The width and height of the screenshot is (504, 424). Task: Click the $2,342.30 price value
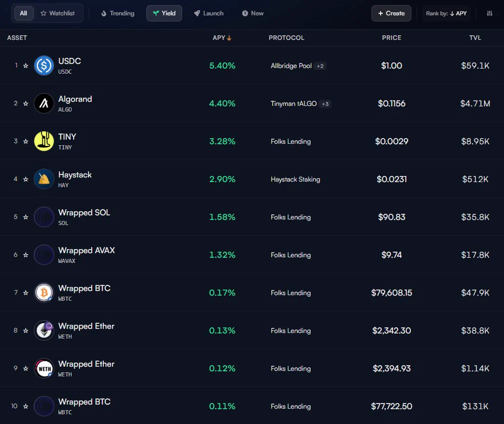(391, 330)
